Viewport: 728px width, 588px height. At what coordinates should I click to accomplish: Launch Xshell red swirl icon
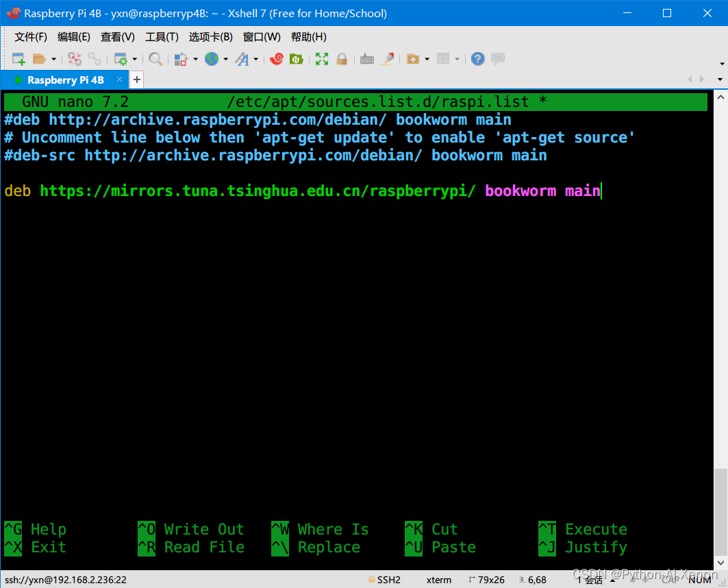[276, 59]
